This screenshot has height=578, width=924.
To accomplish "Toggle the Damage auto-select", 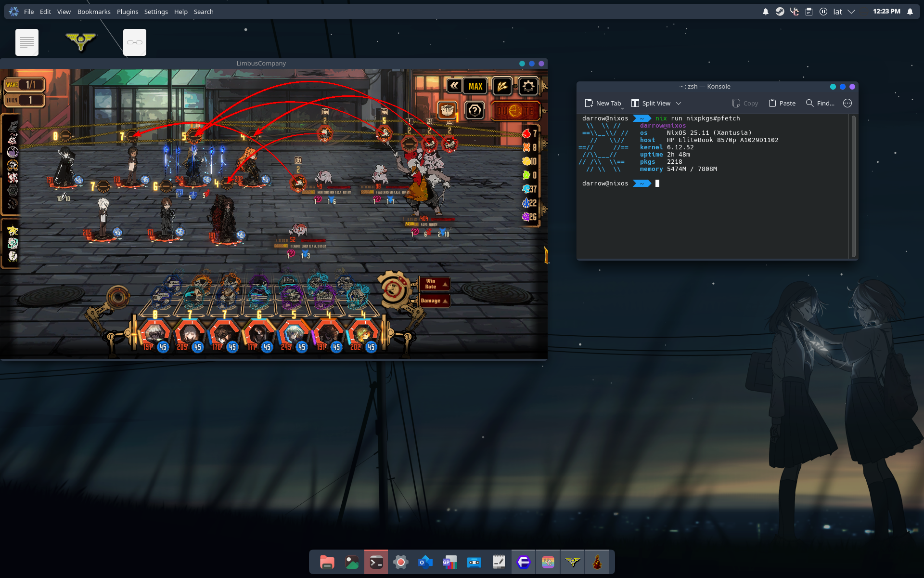I will pyautogui.click(x=434, y=301).
